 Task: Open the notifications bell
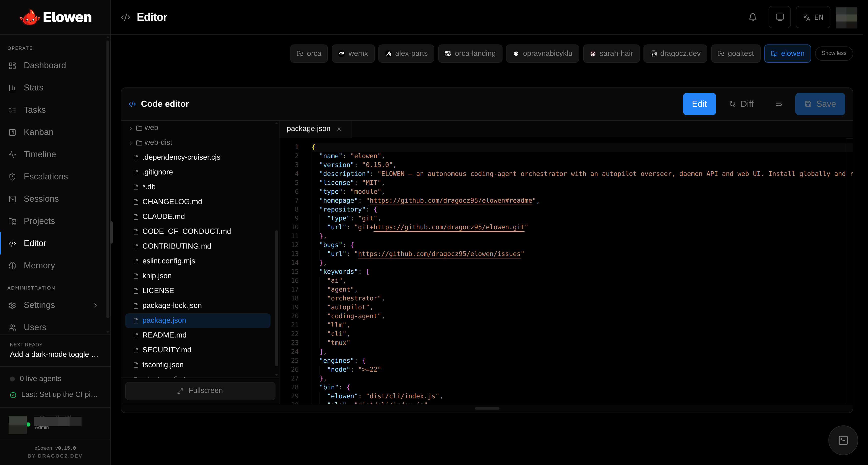(x=753, y=17)
